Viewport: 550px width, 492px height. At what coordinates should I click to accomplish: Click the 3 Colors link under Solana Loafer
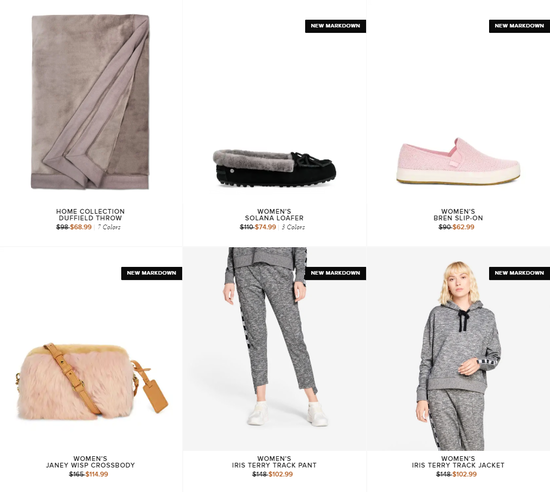(x=293, y=227)
